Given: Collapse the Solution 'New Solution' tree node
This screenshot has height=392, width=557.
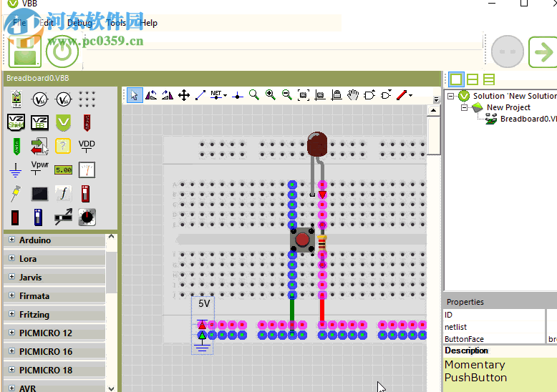Looking at the screenshot, I should (451, 96).
